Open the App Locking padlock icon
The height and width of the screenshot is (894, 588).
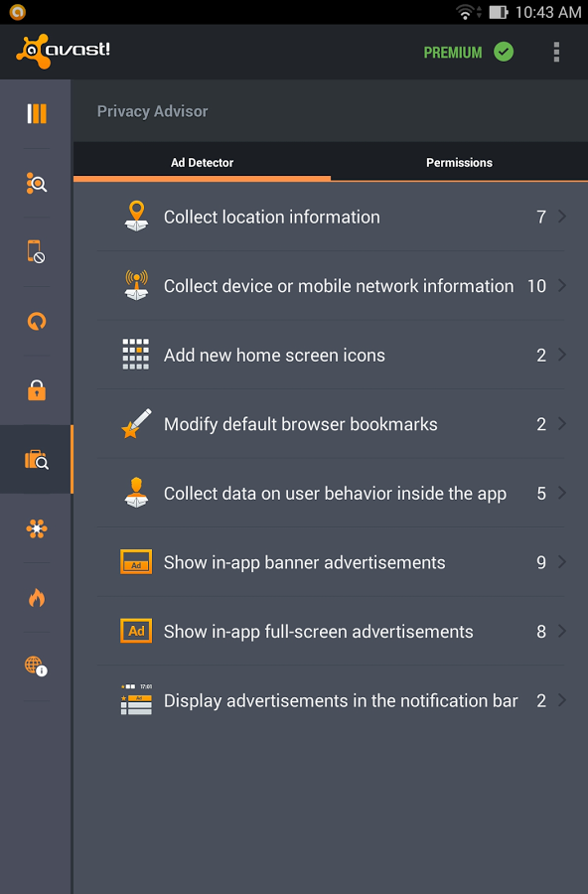coord(37,390)
